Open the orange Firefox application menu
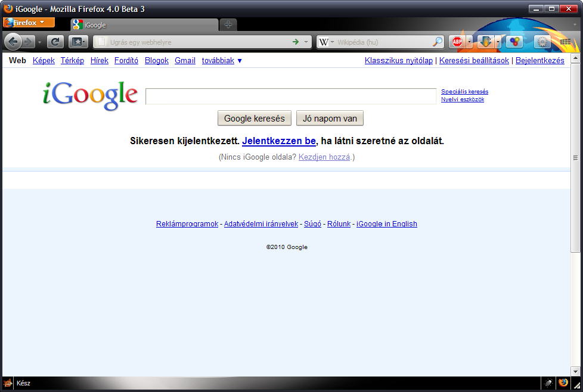Viewport: 583px width, 392px height. tap(29, 23)
